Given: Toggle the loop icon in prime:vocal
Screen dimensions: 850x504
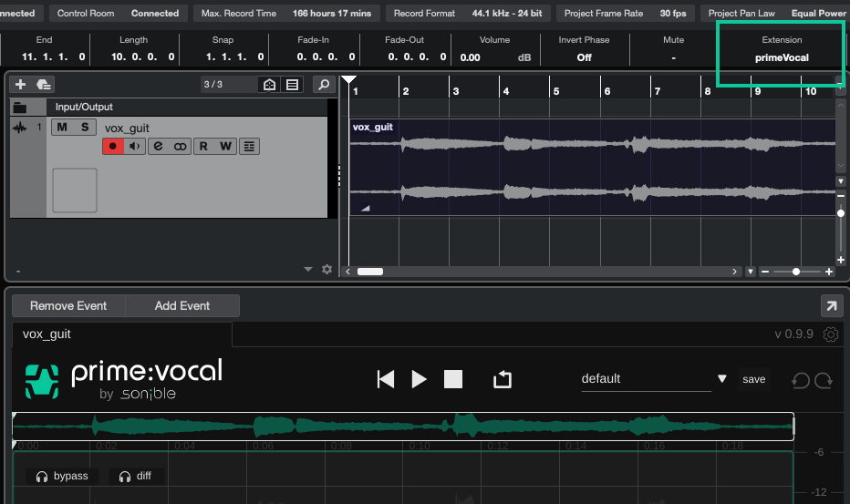Looking at the screenshot, I should (503, 379).
